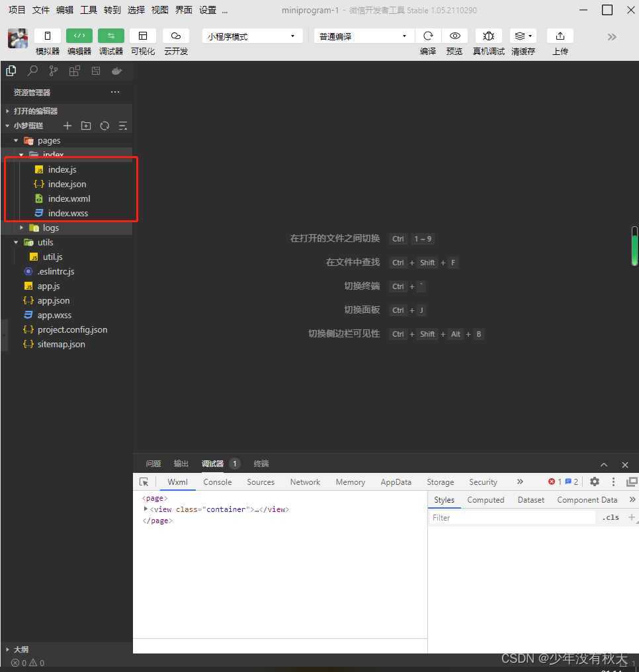Collapse all folders in explorer
This screenshot has width=639, height=672.
[x=123, y=126]
